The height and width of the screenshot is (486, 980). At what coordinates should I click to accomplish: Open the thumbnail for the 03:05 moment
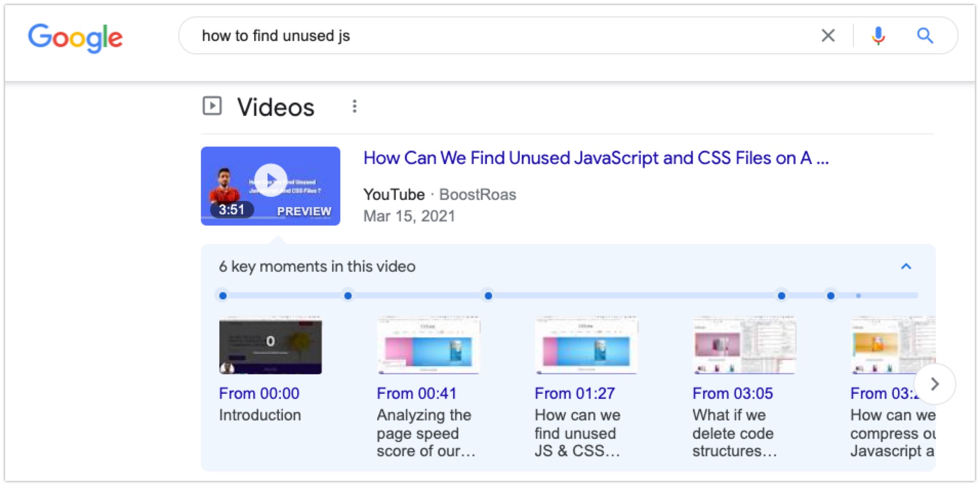(x=744, y=346)
